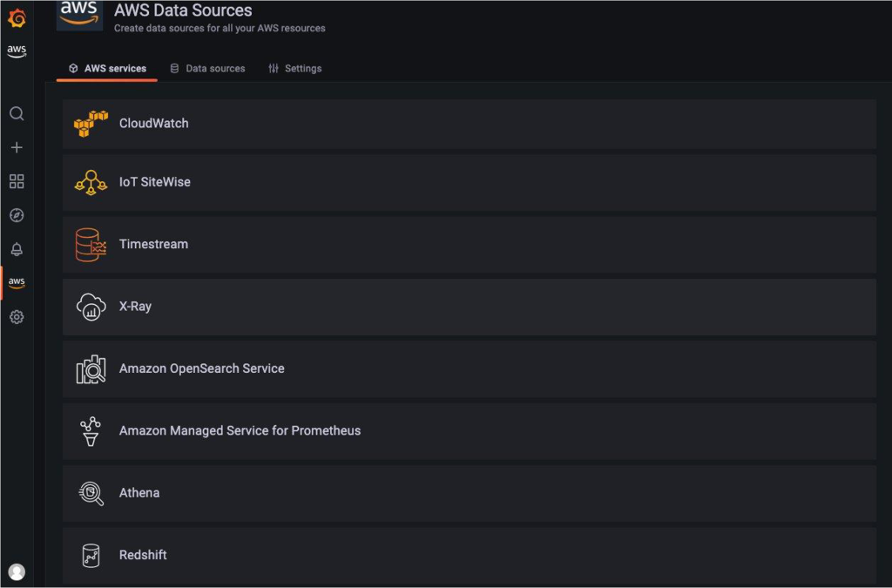Switch to the Data sources tab
The height and width of the screenshot is (588, 892).
click(207, 68)
